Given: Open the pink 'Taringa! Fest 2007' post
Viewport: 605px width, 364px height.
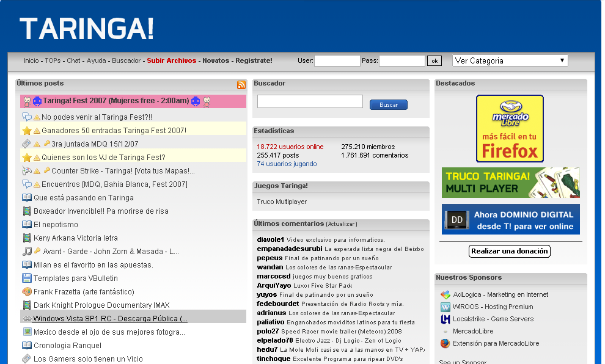Looking at the screenshot, I should click(133, 101).
